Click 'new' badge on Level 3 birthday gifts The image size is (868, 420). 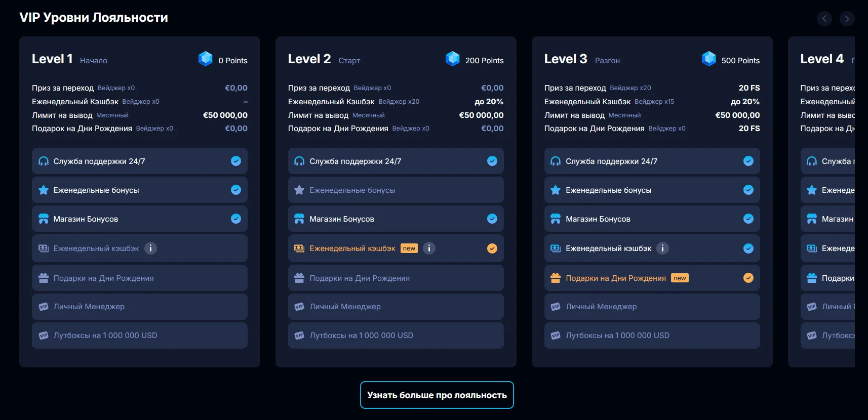(680, 278)
